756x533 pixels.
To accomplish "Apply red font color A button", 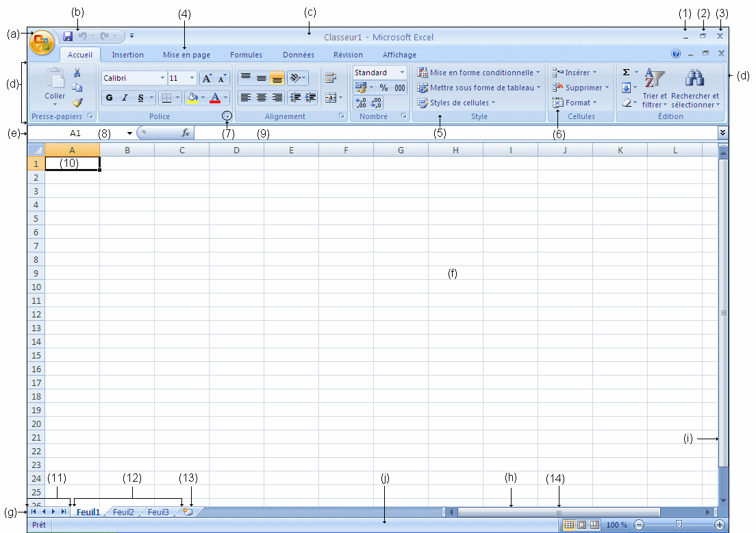I will 215,98.
